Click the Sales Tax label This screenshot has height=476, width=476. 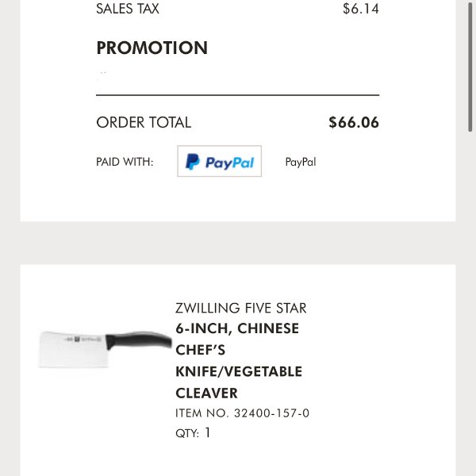[128, 9]
